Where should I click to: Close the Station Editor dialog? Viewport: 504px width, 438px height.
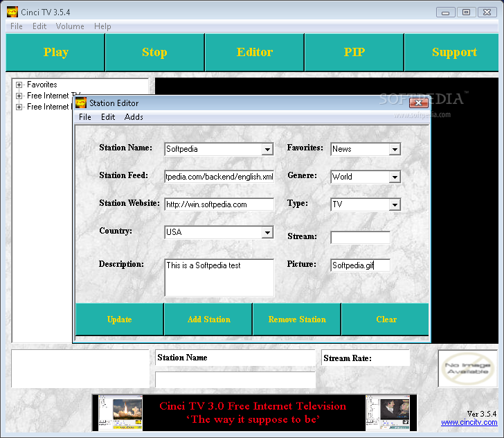pyautogui.click(x=418, y=103)
